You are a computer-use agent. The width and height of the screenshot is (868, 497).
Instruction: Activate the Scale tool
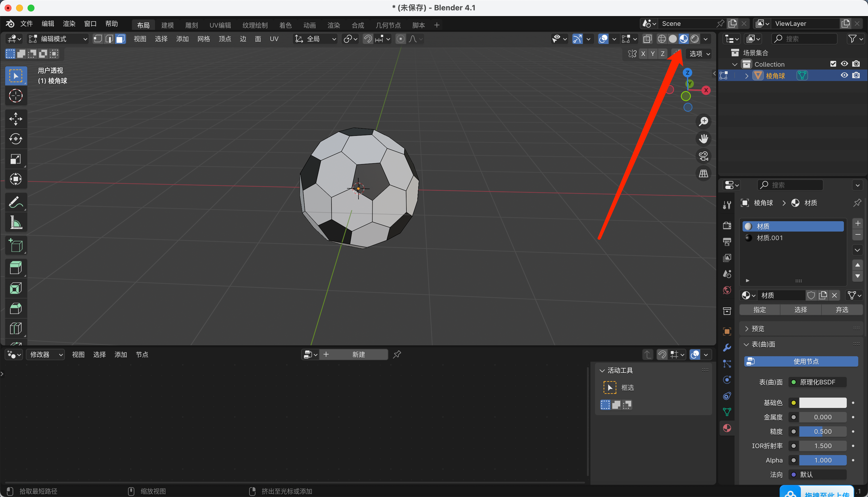pos(16,159)
